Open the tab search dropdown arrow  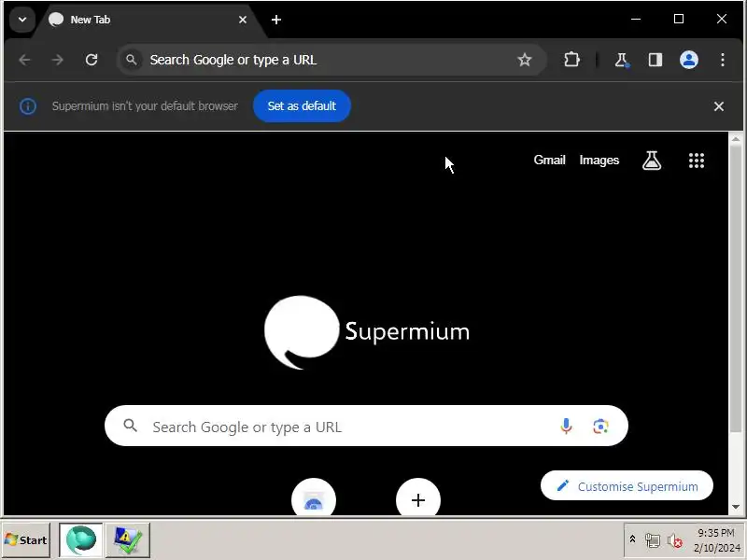coord(21,20)
